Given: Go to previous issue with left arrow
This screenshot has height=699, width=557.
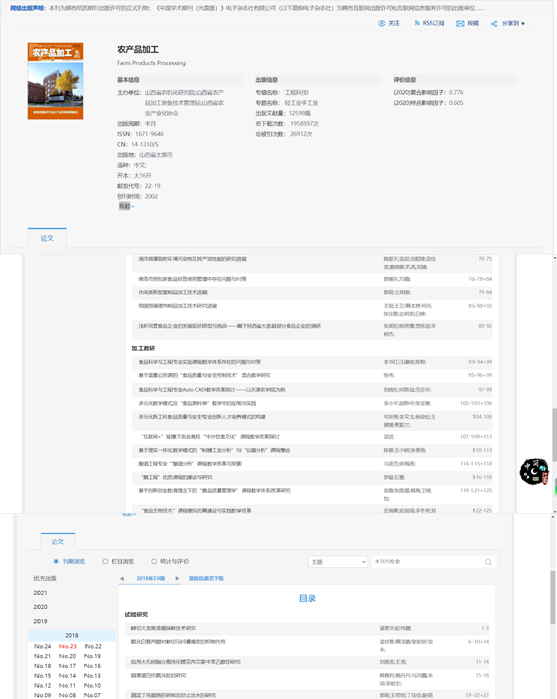Looking at the screenshot, I should 122,579.
